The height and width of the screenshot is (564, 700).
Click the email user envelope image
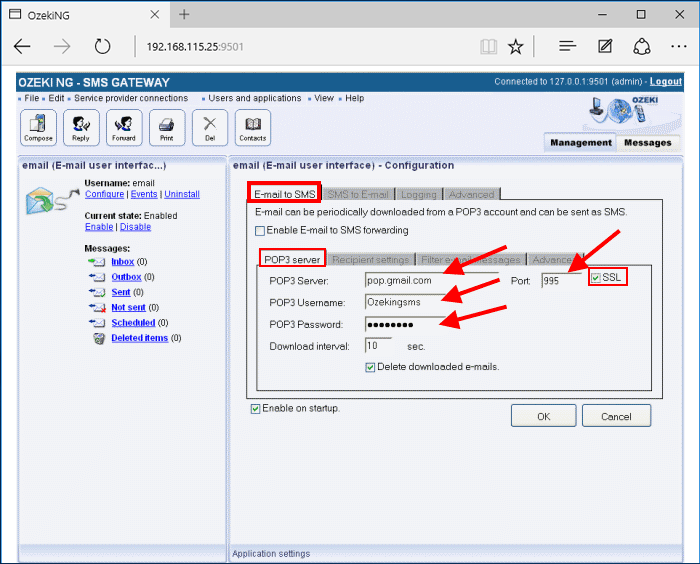[x=52, y=201]
